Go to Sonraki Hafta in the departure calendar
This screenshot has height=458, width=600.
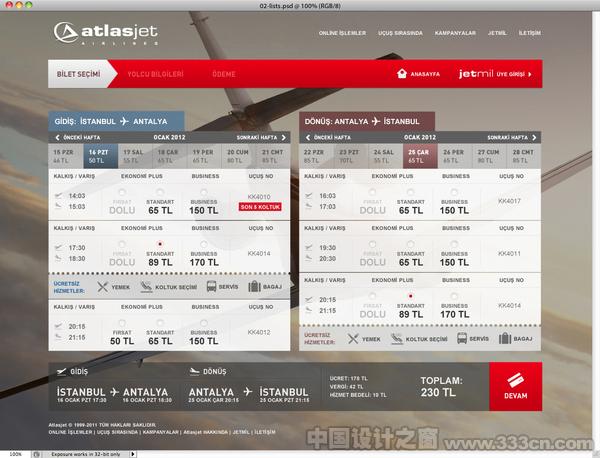click(x=261, y=137)
